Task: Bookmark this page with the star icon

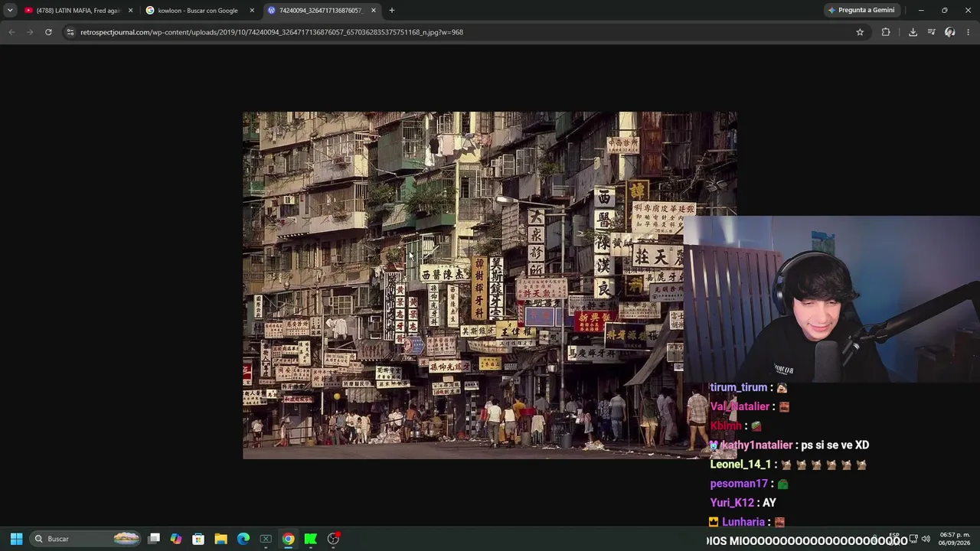Action: (860, 32)
